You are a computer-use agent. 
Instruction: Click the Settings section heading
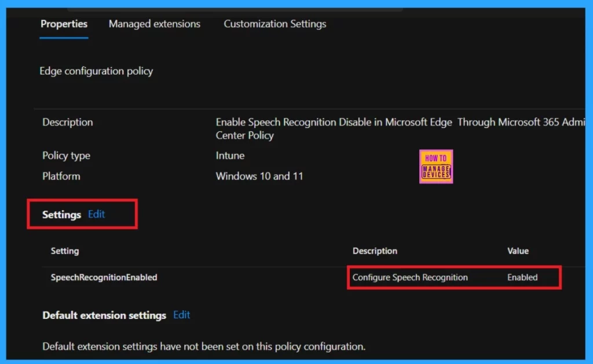(x=61, y=215)
